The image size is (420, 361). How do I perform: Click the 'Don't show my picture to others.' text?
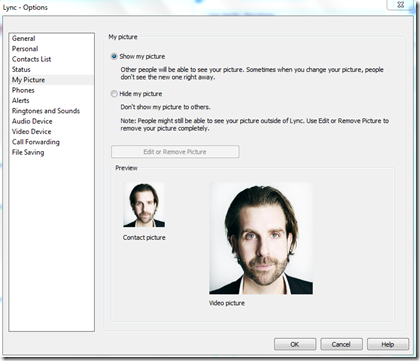[x=165, y=107]
